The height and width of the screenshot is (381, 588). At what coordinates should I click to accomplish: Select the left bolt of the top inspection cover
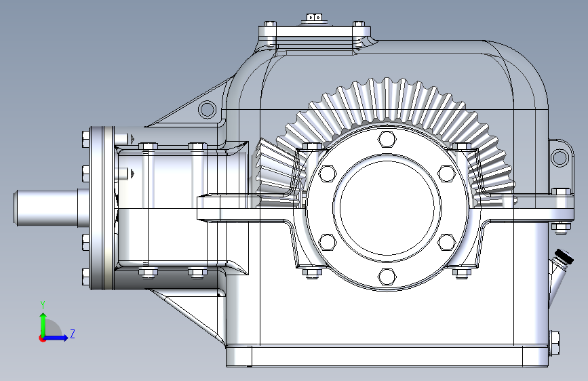(x=270, y=24)
